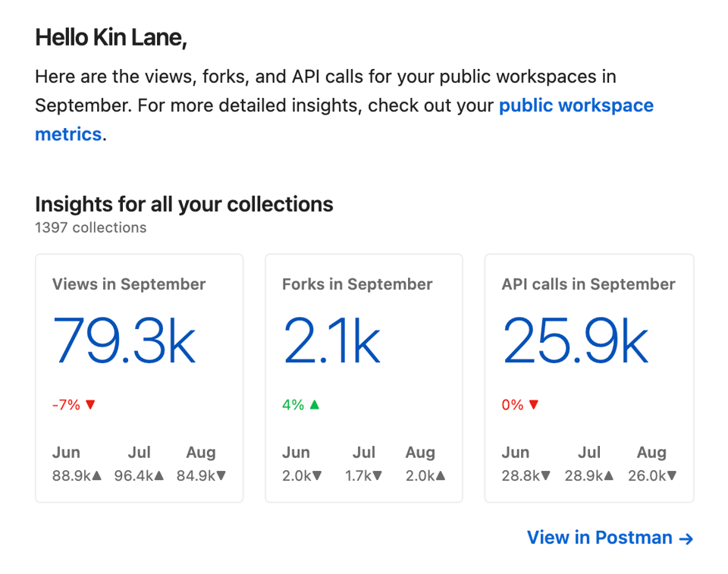Screen dimensions: 728x574
Task: Click the up arrow next to 96.4k
Action: [x=159, y=476]
